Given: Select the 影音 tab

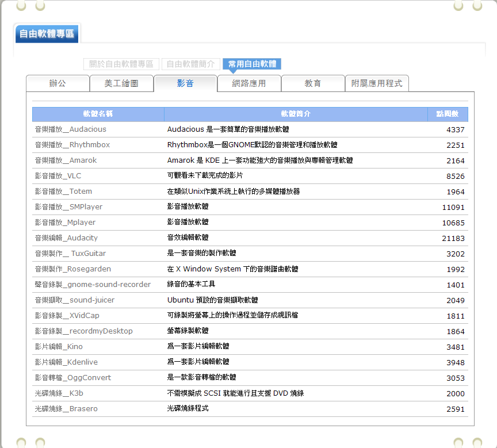Looking at the screenshot, I should pyautogui.click(x=185, y=83).
